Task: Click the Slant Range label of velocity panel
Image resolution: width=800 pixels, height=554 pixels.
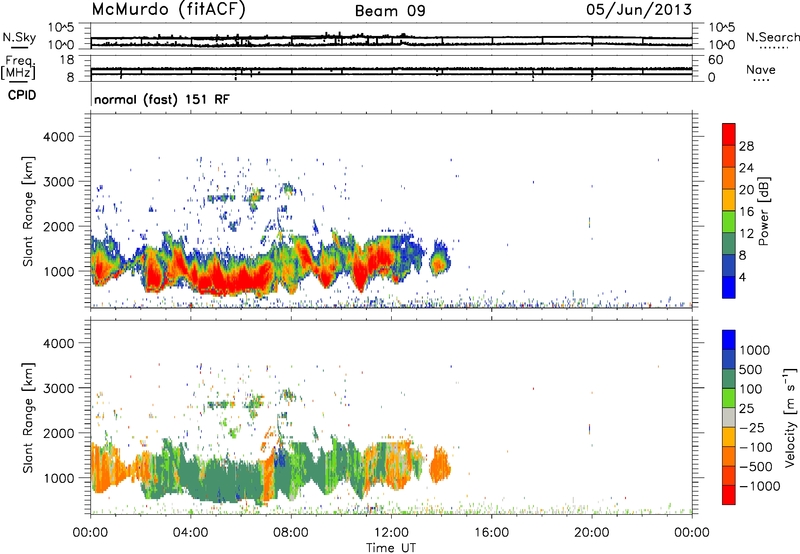Action: coord(28,418)
